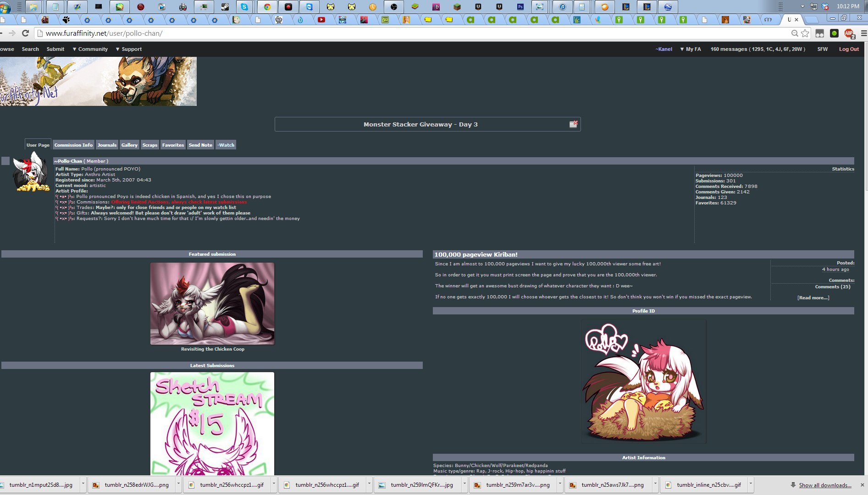Viewport: 868px width, 495px height.
Task: Launch Steam from the taskbar
Action: 225,7
